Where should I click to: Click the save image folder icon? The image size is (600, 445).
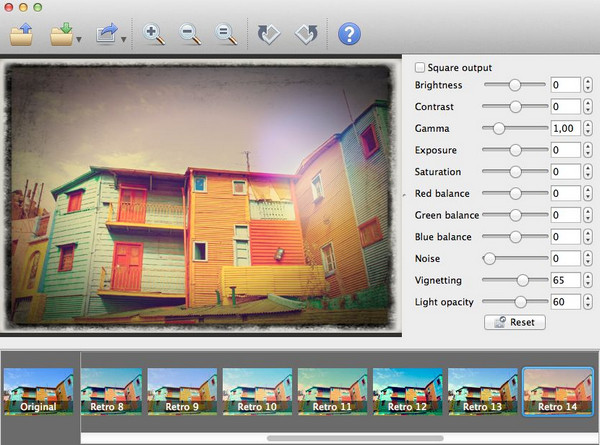pos(62,35)
